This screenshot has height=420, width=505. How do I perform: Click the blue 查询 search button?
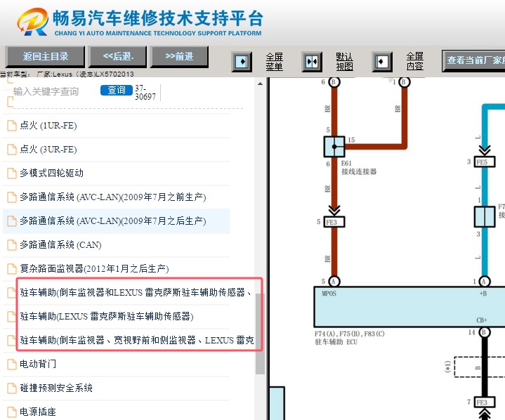pos(117,90)
